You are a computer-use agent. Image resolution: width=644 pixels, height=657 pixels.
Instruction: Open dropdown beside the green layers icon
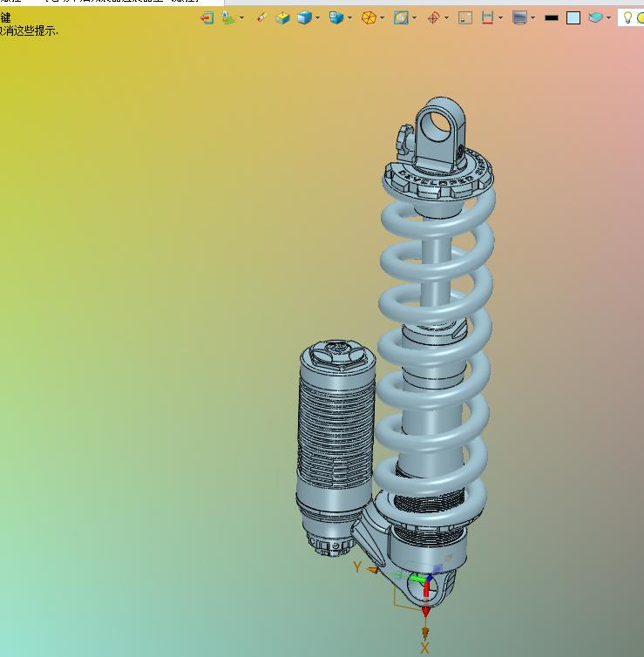tap(241, 18)
